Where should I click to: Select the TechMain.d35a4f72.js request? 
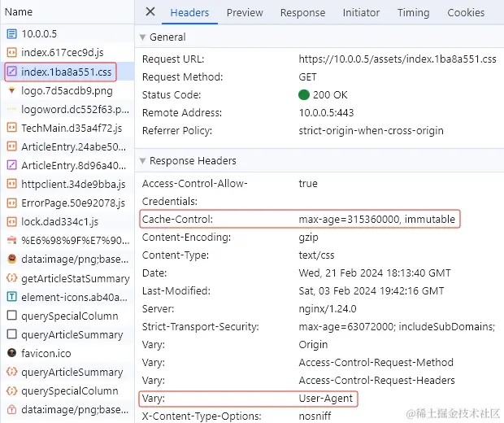pyautogui.click(x=72, y=128)
